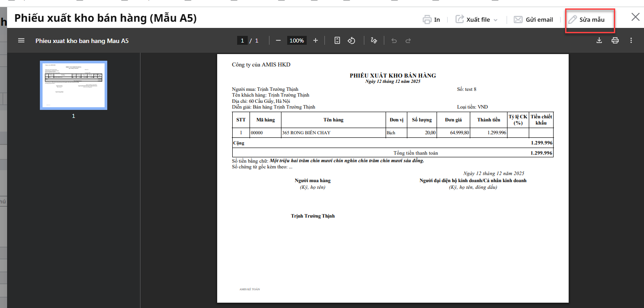Rotate the document counterclockwise
This screenshot has width=644, height=308.
tap(351, 40)
